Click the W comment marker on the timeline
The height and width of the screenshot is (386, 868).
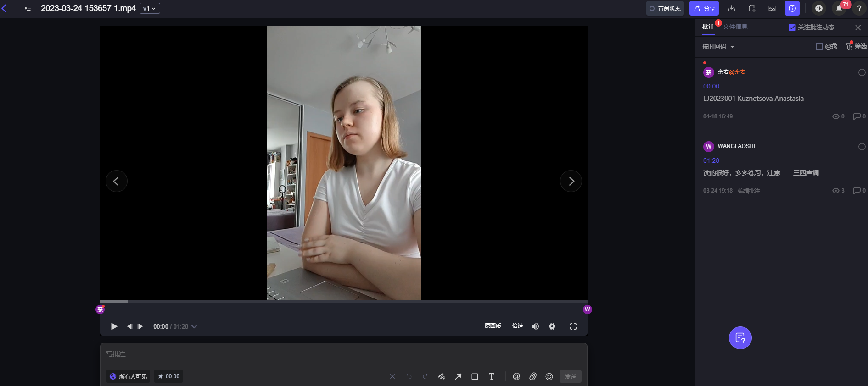587,309
